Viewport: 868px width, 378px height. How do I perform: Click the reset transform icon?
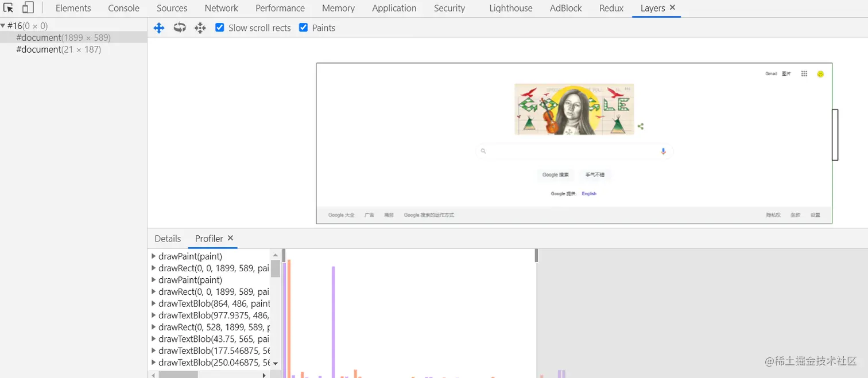(200, 28)
